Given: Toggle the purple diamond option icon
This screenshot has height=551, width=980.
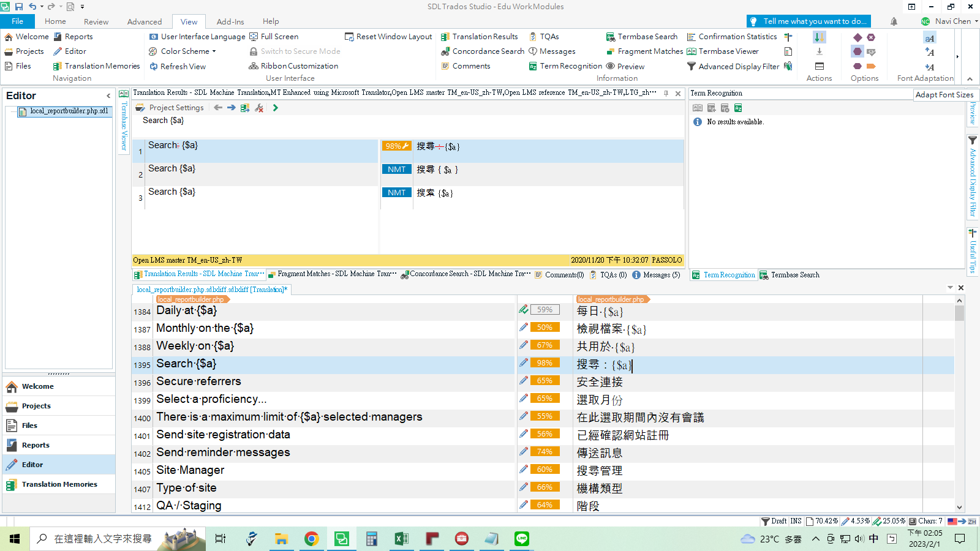Looking at the screenshot, I should click(858, 37).
